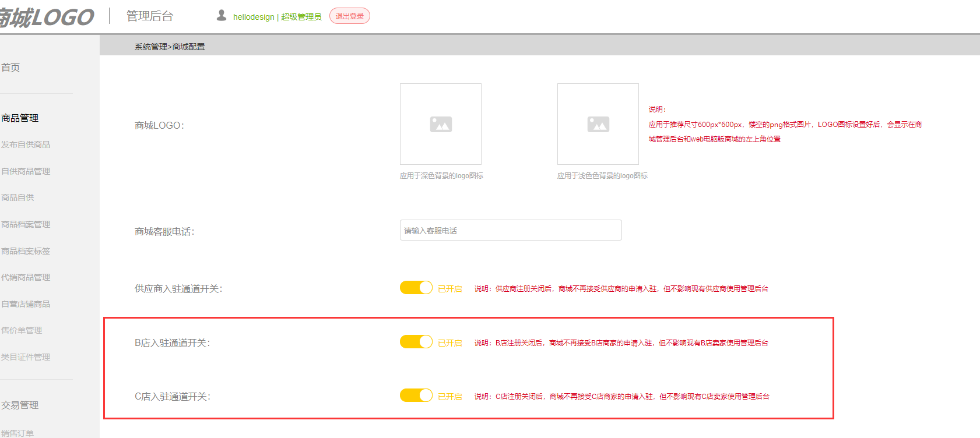Click the image placeholder icon for dark-background logo
Image resolution: width=980 pixels, height=438 pixels.
tap(441, 124)
